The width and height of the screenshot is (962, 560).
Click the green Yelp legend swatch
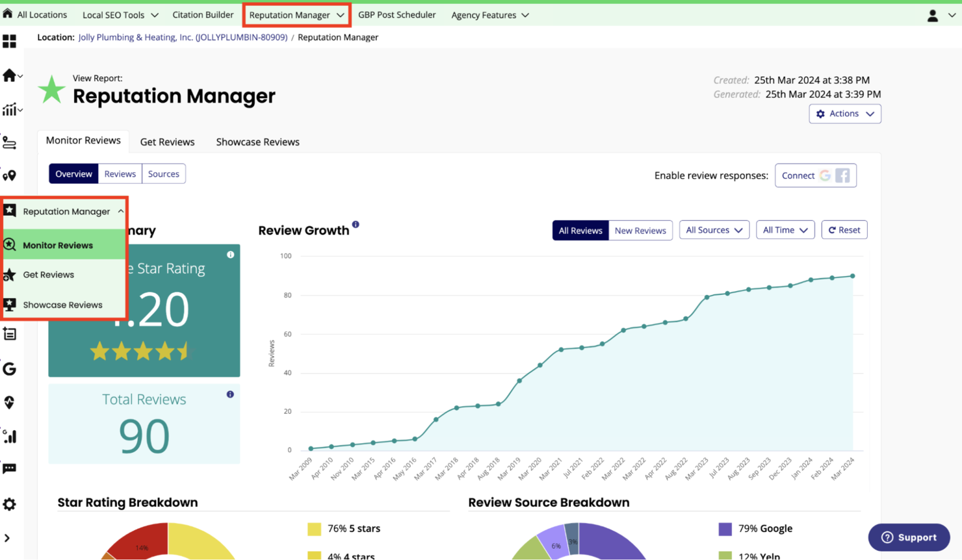(725, 556)
